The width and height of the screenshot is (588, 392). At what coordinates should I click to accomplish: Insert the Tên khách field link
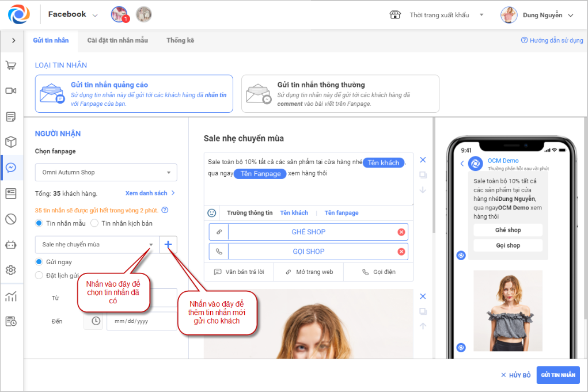click(294, 213)
